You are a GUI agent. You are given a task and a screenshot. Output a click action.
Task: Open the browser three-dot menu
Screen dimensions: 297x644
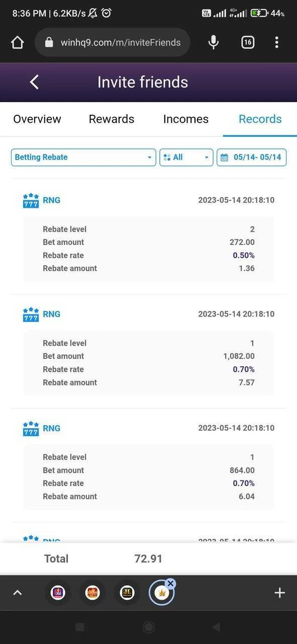click(277, 42)
